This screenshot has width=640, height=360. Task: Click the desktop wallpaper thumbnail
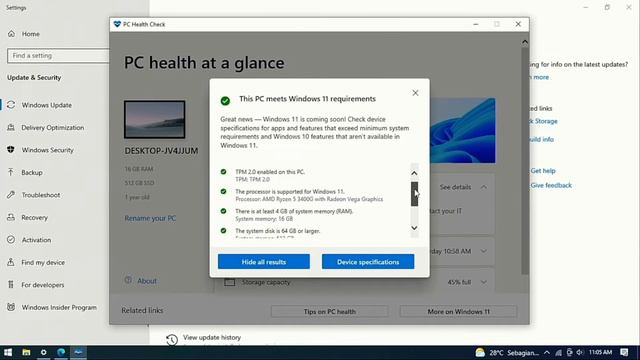[x=155, y=120]
